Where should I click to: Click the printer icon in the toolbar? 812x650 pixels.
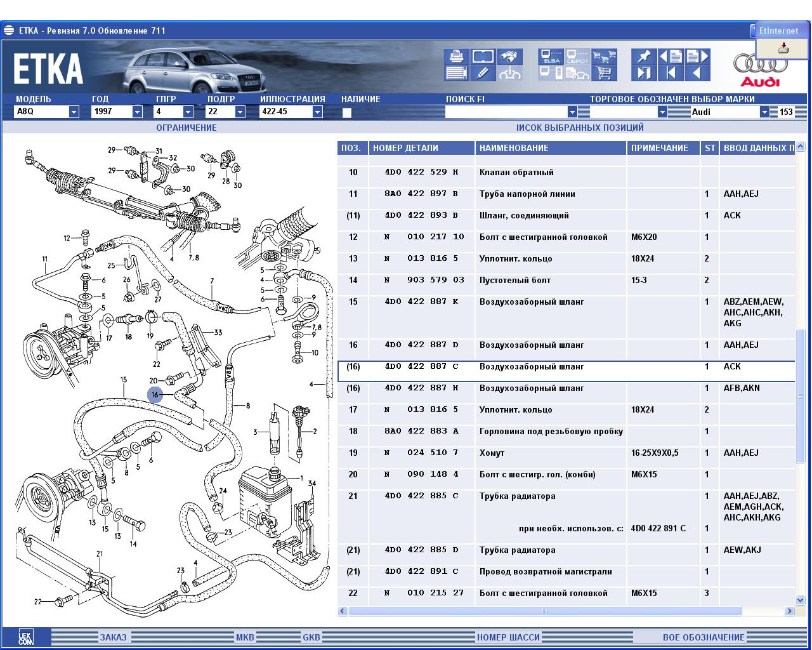(x=456, y=56)
